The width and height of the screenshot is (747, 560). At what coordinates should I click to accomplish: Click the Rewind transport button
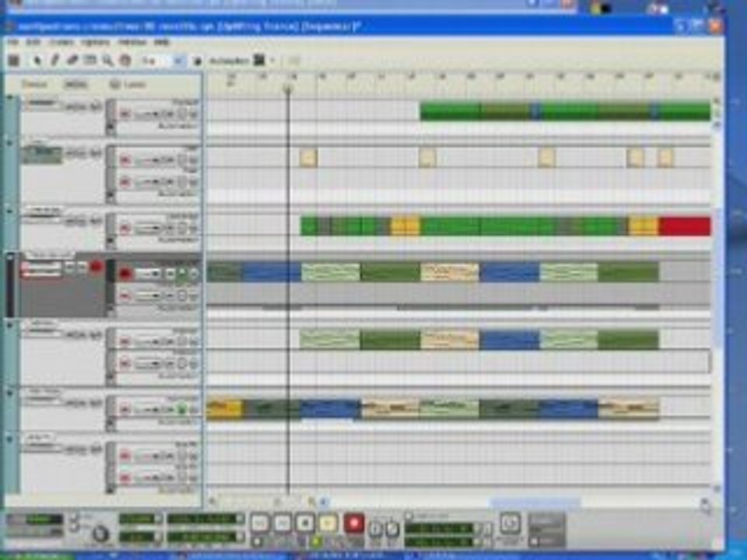[260, 523]
